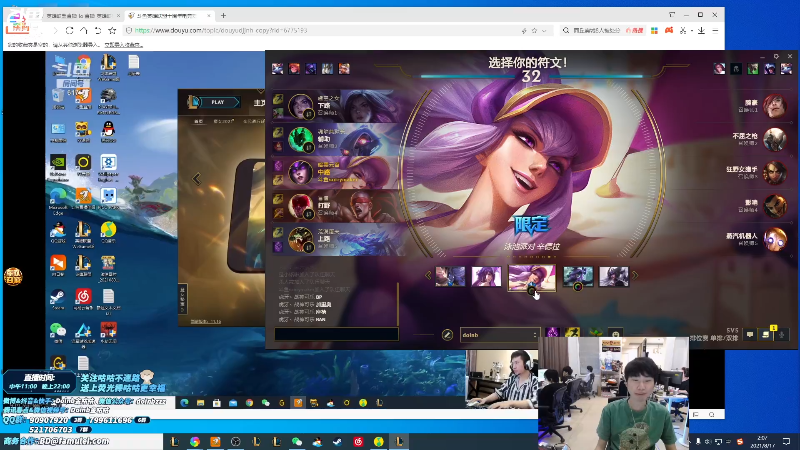Click left arrow in background League window
The height and width of the screenshot is (450, 800).
point(196,179)
